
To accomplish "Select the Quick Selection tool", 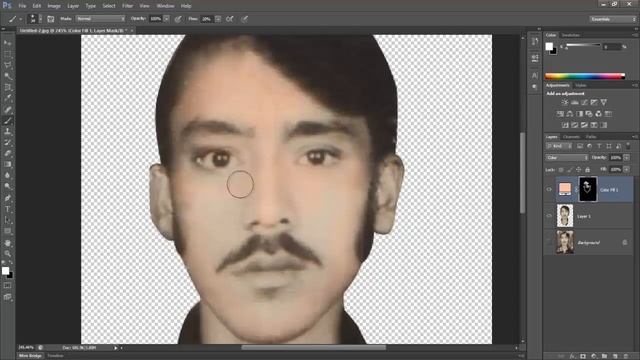I will 7,76.
